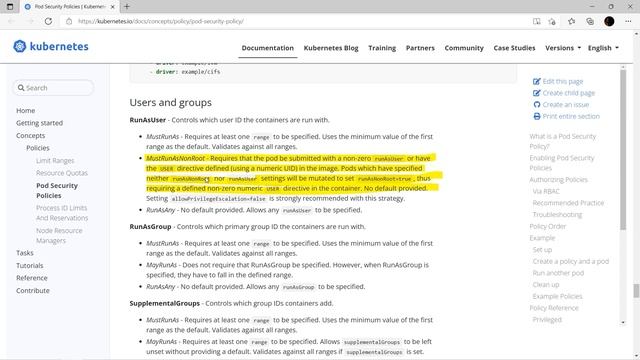The width and height of the screenshot is (640, 360).
Task: Expand Concepts in the sidebar
Action: 31,136
